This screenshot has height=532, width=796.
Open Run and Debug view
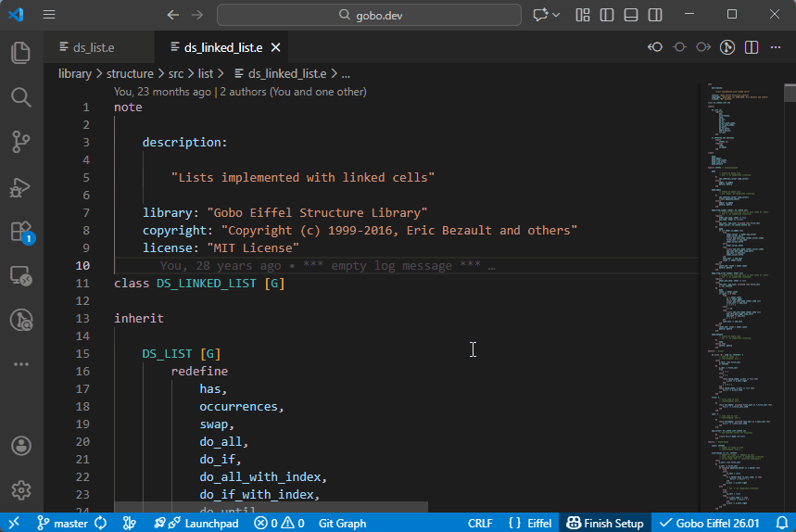tap(20, 186)
